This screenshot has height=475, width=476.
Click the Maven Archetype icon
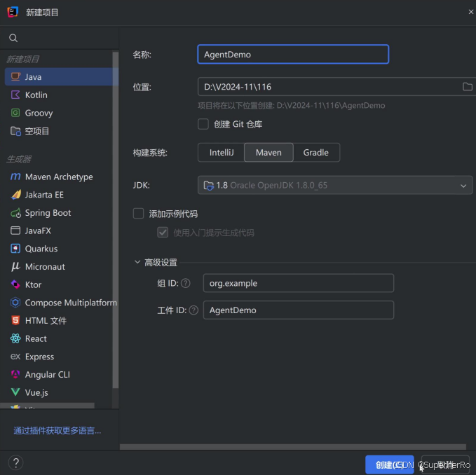(15, 177)
